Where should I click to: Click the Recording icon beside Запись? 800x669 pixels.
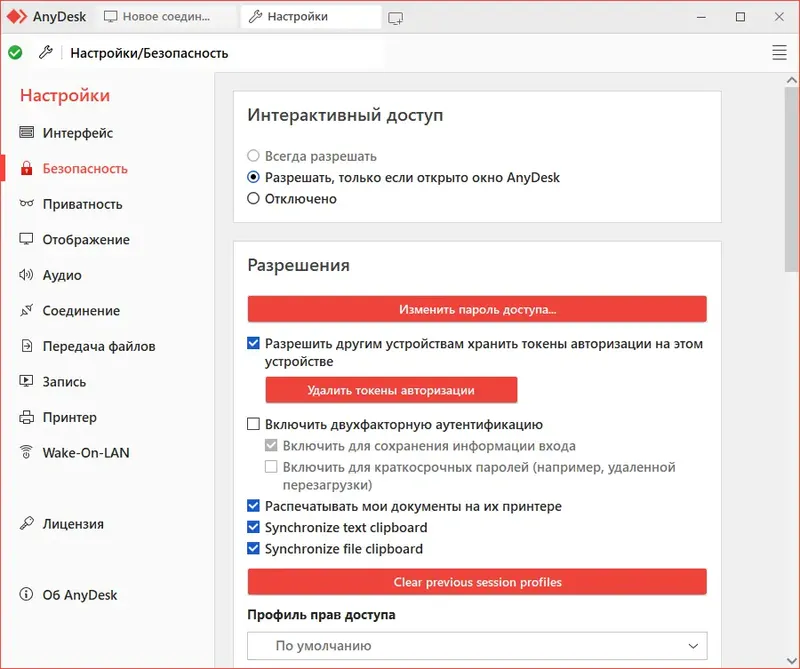coord(26,382)
